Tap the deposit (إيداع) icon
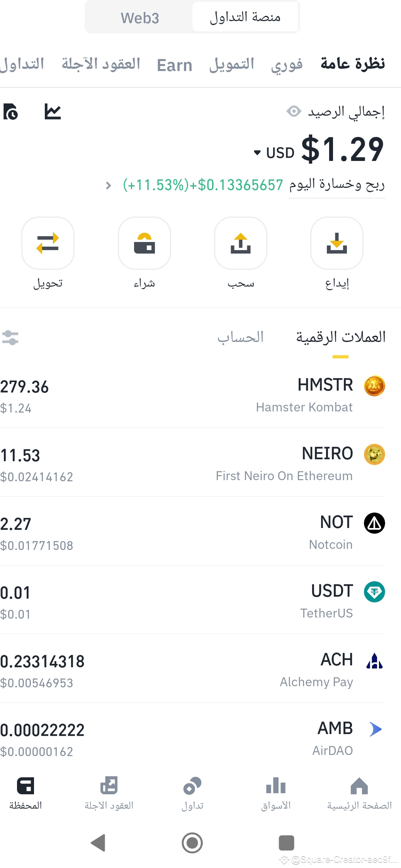The width and height of the screenshot is (401, 868). [336, 243]
